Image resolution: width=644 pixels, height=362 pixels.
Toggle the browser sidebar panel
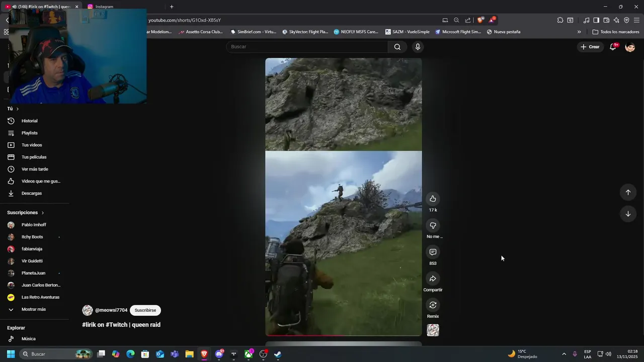[x=596, y=21]
